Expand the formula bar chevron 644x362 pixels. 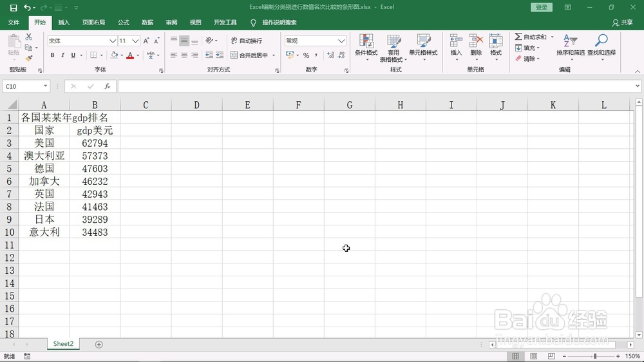[x=638, y=86]
